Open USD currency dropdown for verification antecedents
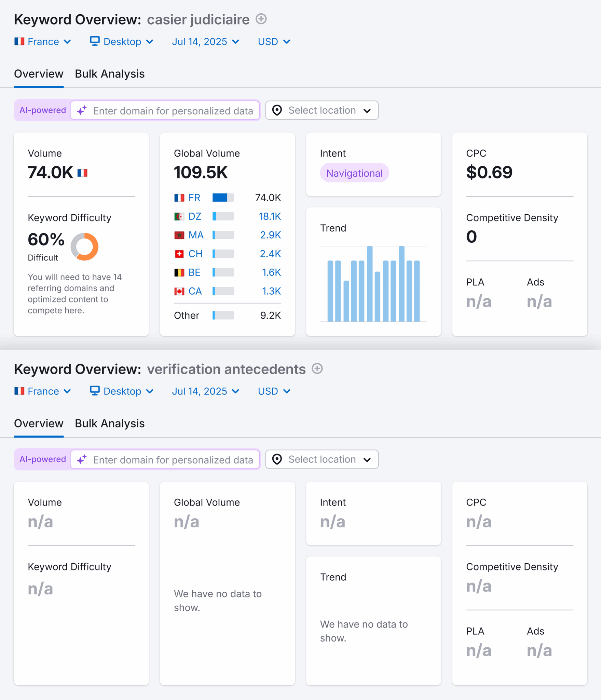601x700 pixels. 274,391
